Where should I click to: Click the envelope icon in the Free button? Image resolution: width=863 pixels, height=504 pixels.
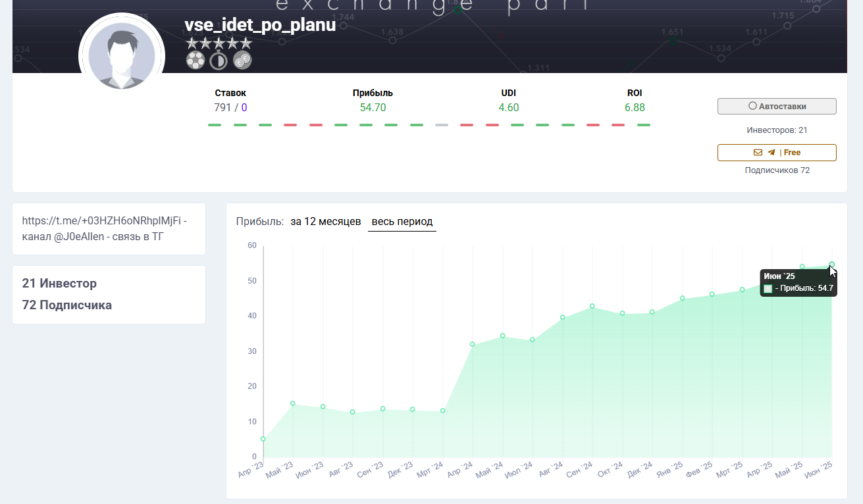pos(758,153)
